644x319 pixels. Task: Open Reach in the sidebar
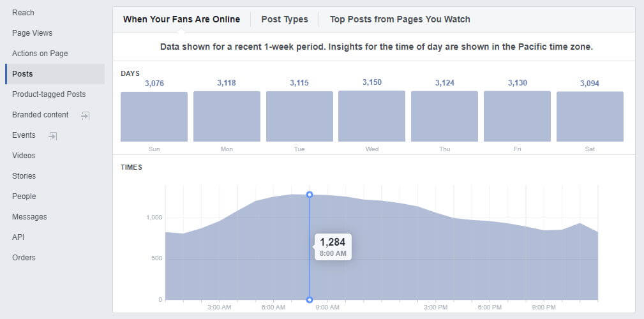[x=23, y=13]
